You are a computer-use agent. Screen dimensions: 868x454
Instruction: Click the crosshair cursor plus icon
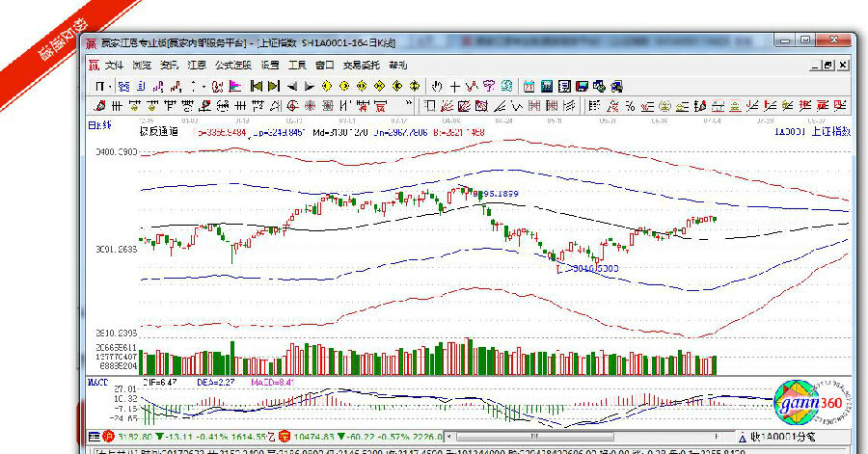click(x=454, y=86)
